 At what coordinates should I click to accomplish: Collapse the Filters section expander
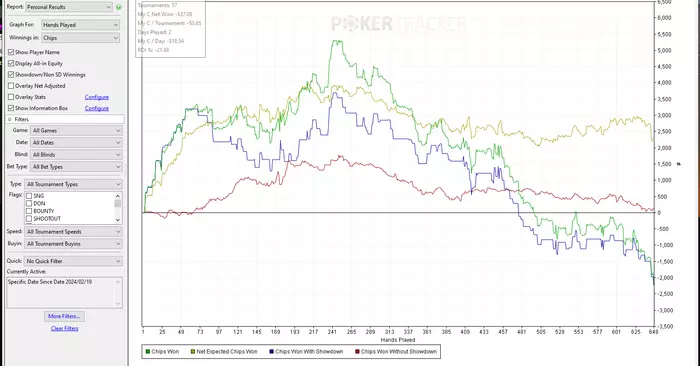point(10,120)
